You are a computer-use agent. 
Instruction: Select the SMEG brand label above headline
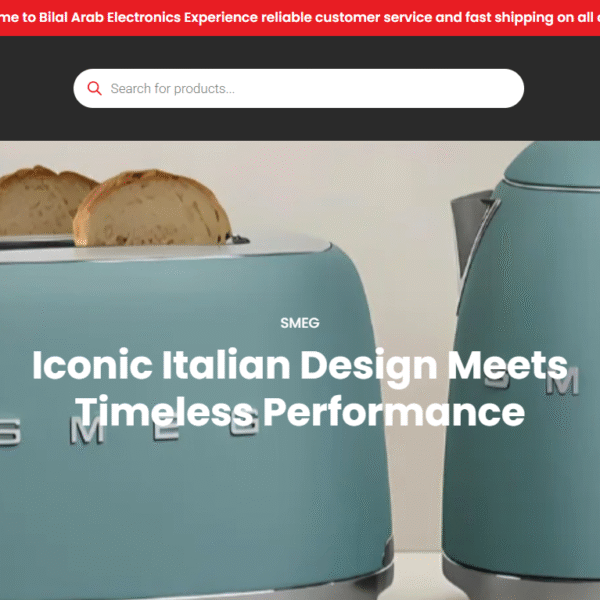coord(300,323)
